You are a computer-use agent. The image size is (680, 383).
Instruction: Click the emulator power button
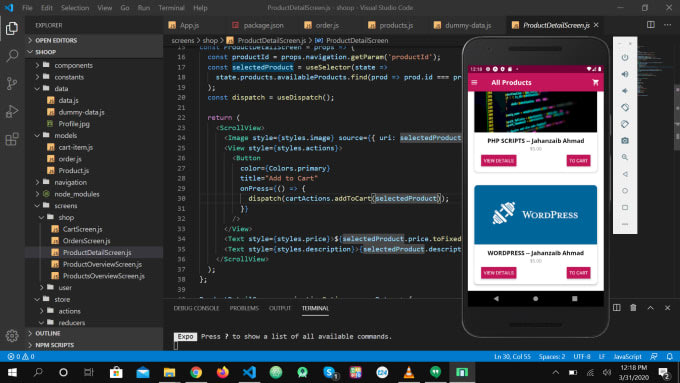625,58
